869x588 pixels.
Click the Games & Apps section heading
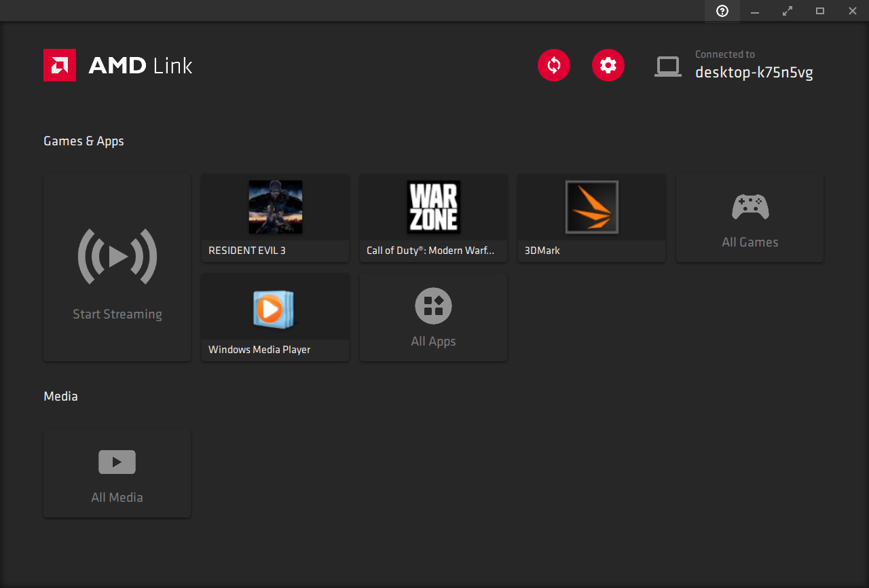pos(84,141)
